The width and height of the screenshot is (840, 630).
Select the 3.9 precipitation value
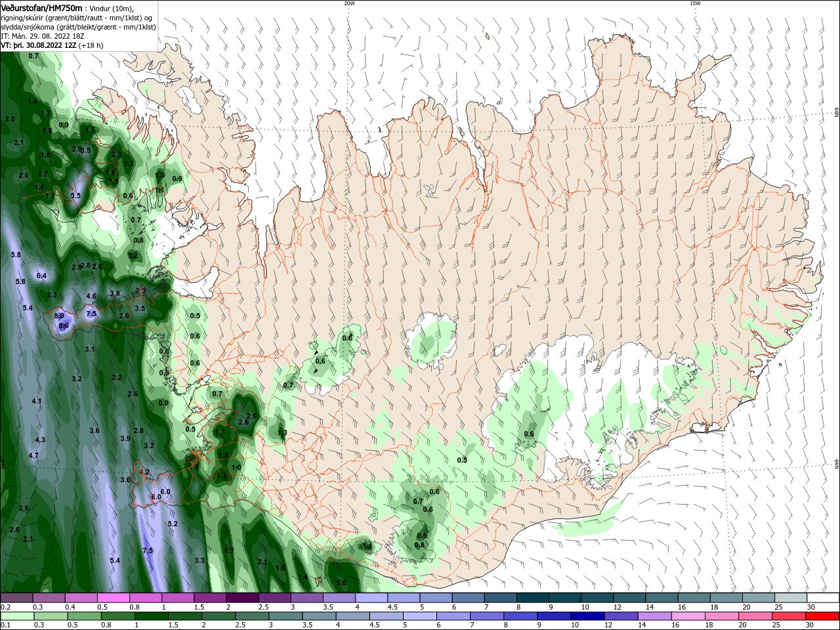[x=125, y=438]
